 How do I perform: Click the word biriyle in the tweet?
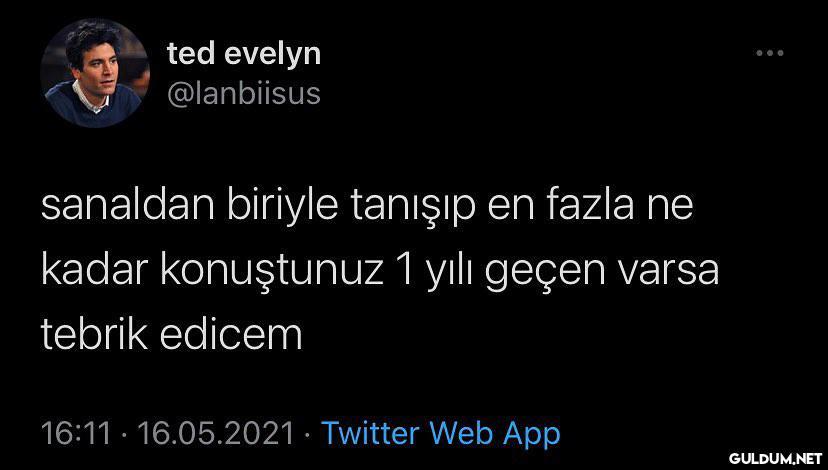tap(283, 208)
